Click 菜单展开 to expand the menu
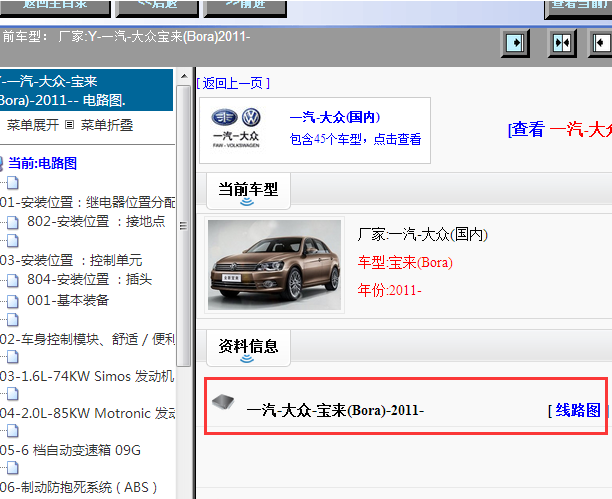The image size is (612, 499). tap(33, 125)
